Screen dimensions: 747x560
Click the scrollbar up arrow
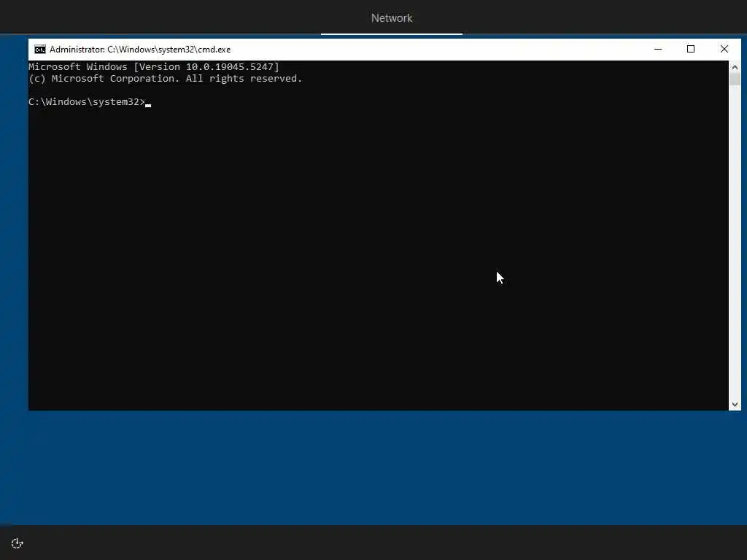pos(735,66)
